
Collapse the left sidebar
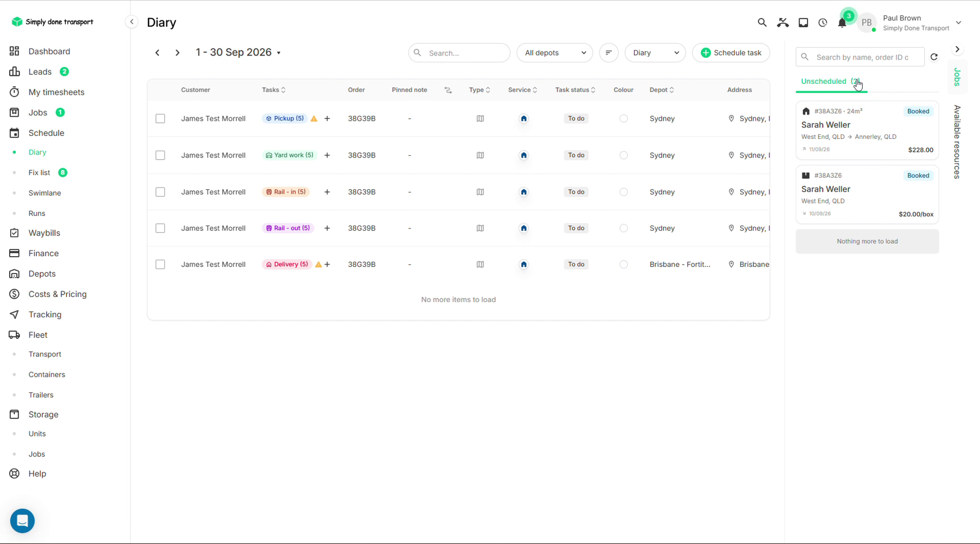[x=132, y=22]
